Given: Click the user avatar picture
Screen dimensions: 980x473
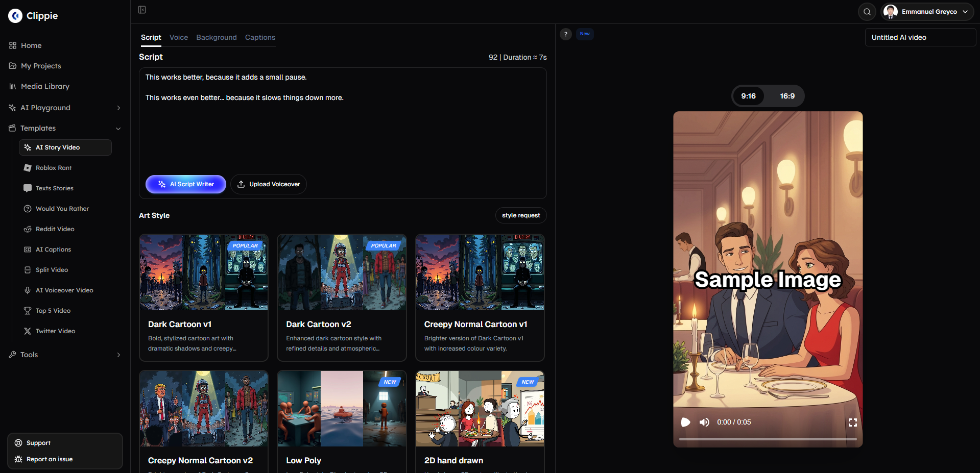Looking at the screenshot, I should click(x=891, y=12).
